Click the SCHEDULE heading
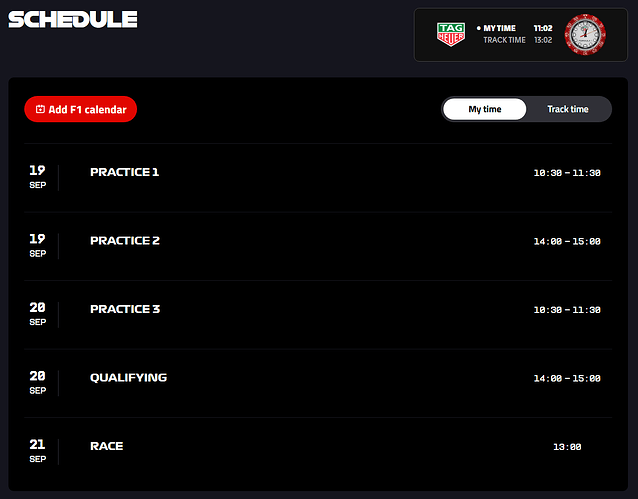Viewport: 638px width, 499px height. pyautogui.click(x=73, y=20)
